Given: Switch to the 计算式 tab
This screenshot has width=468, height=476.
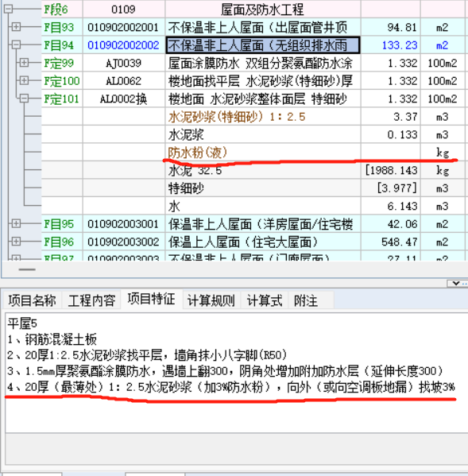Looking at the screenshot, I should 265,300.
